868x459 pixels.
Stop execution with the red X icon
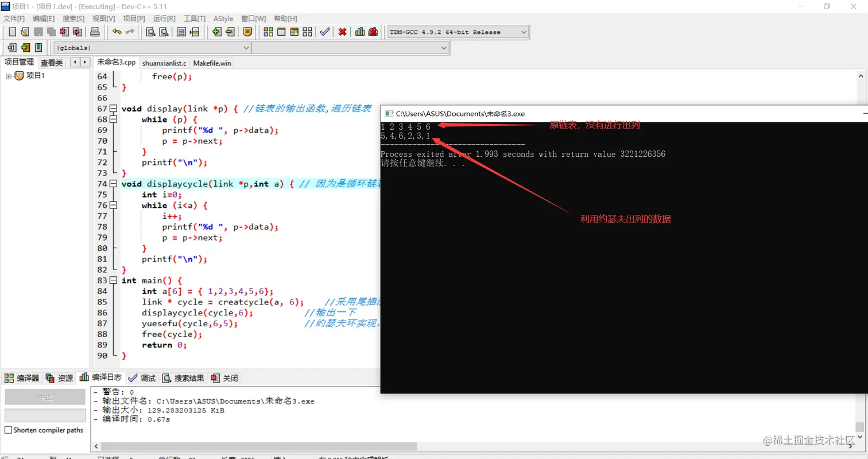[x=342, y=32]
